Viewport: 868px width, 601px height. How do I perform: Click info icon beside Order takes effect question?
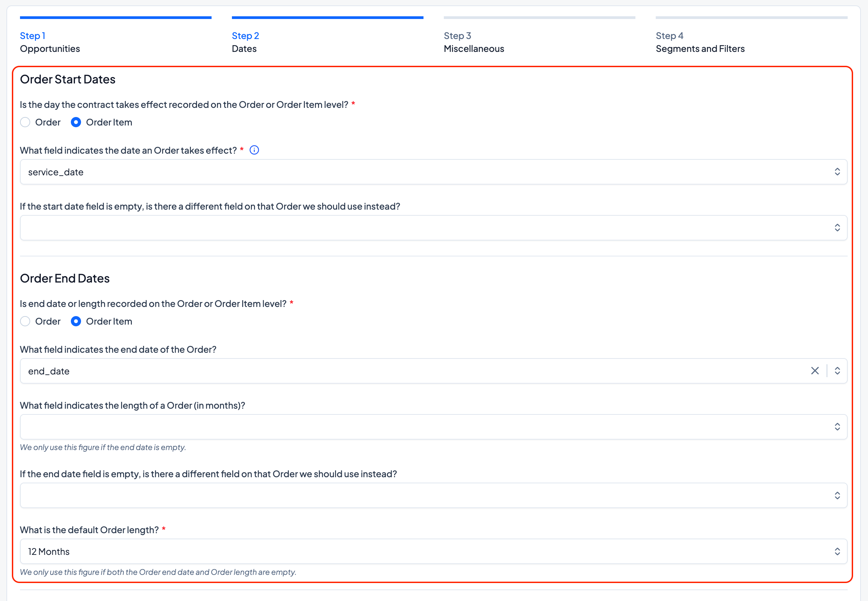pyautogui.click(x=254, y=150)
